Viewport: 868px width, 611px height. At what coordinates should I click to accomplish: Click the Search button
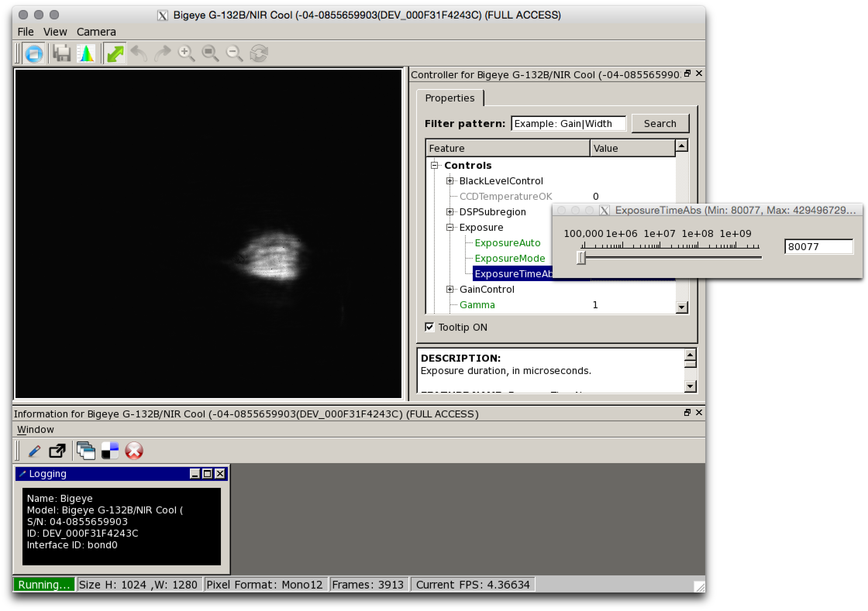[x=660, y=124]
